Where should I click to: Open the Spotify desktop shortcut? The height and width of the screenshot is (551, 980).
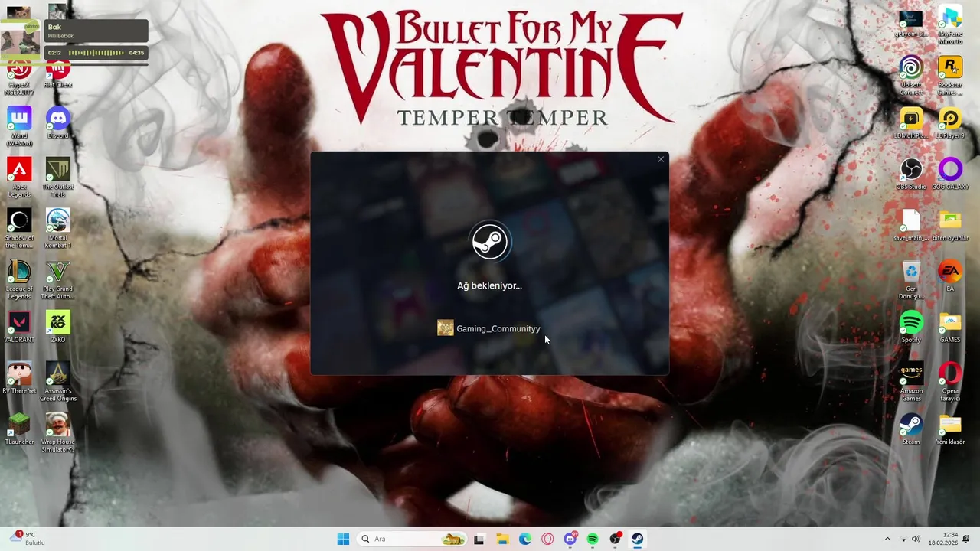coord(911,327)
